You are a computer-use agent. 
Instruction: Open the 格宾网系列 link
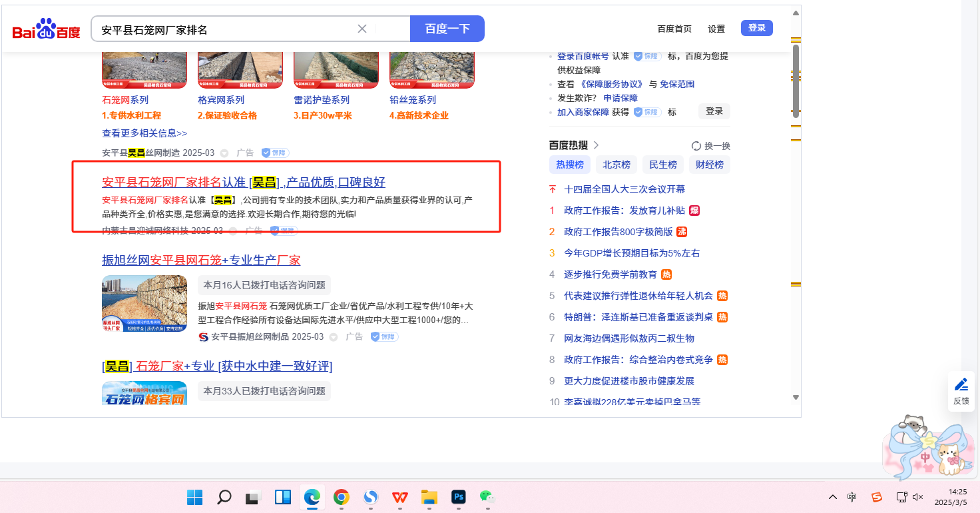coord(221,100)
